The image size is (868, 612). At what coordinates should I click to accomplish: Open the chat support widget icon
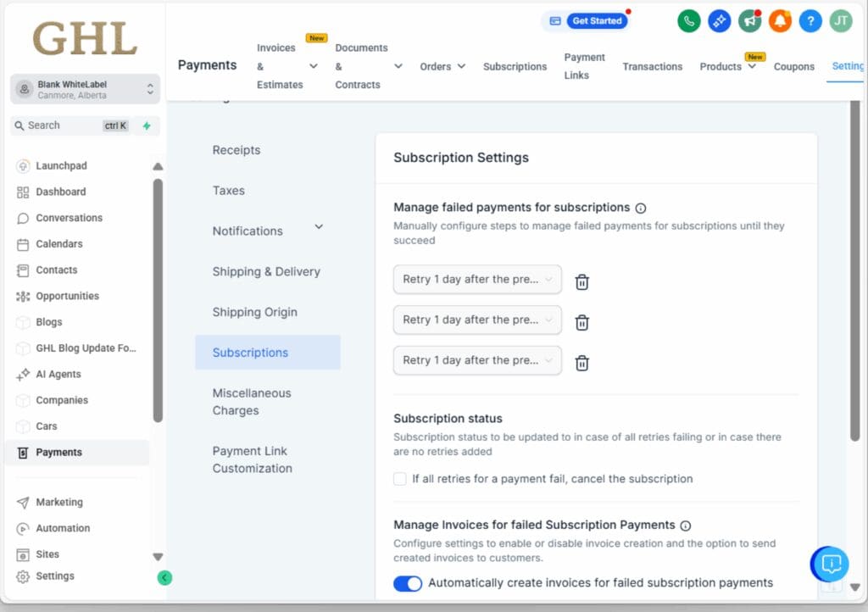point(830,564)
